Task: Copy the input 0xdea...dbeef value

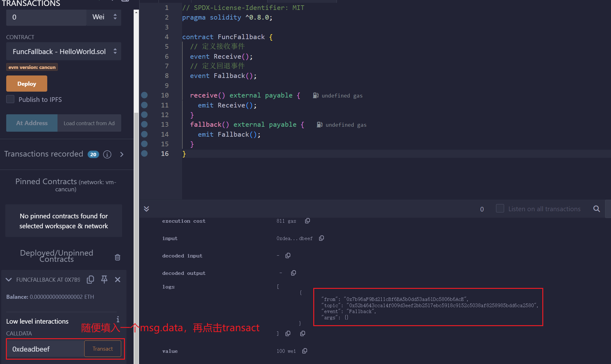Action: (x=321, y=238)
